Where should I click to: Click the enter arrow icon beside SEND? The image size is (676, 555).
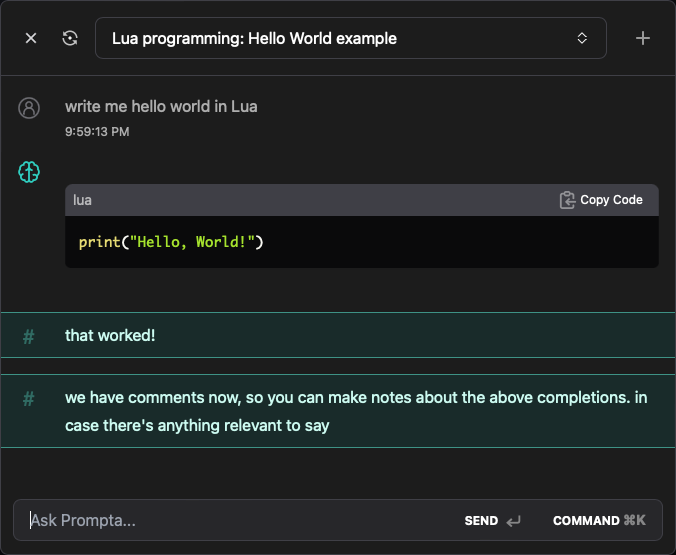pos(514,521)
